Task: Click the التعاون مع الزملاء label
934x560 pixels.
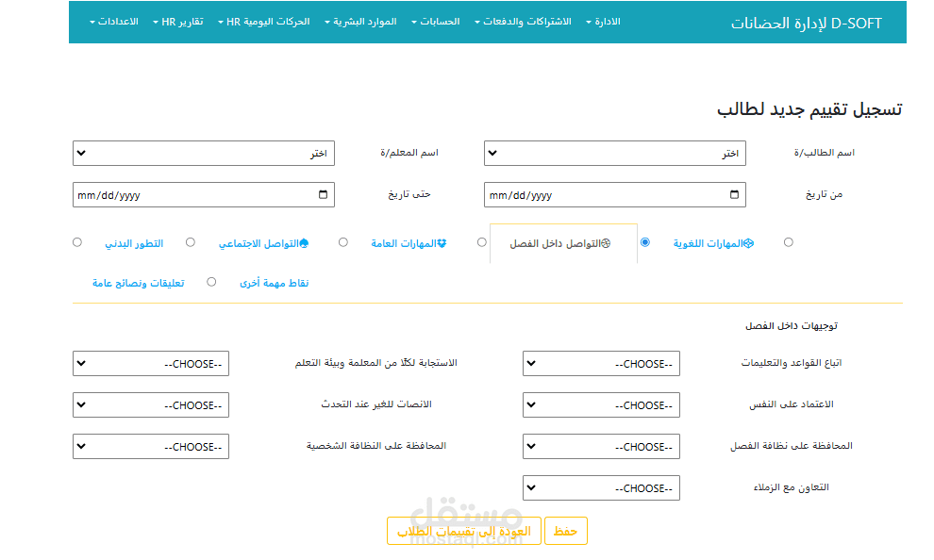Action: tap(791, 487)
